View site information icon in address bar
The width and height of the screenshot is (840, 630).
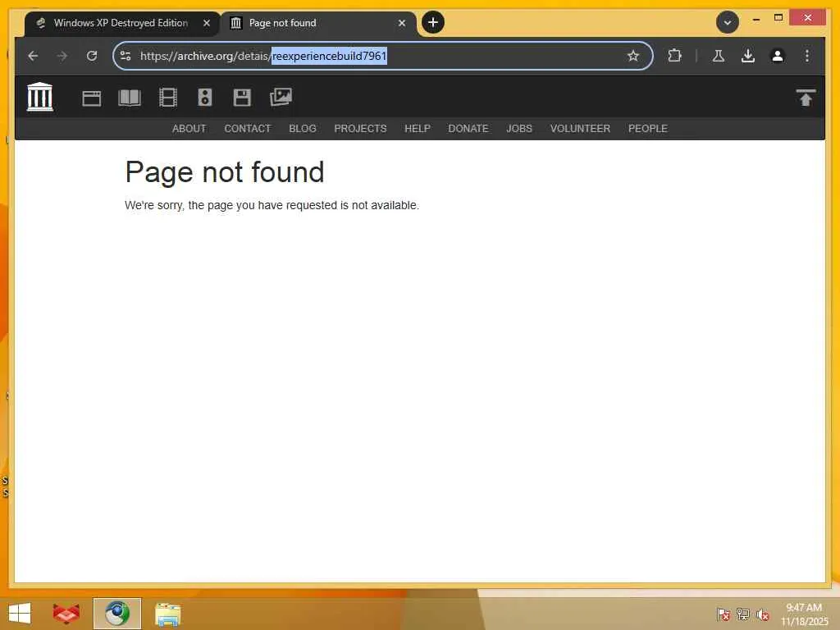pos(126,56)
